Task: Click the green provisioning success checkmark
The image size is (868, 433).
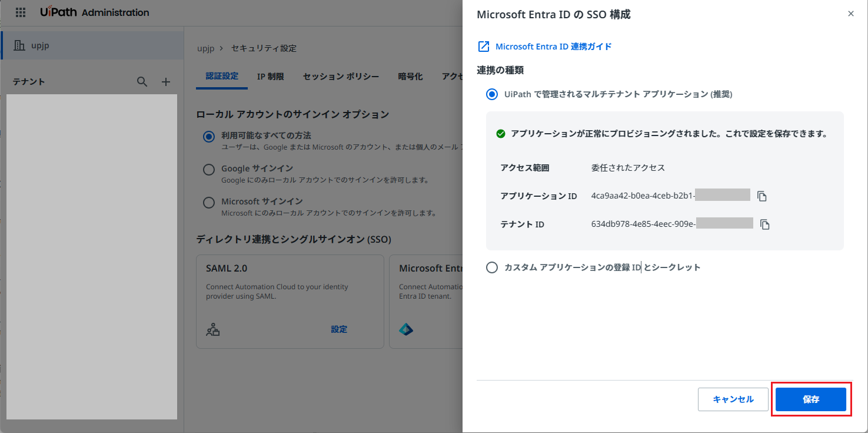Action: [x=501, y=134]
